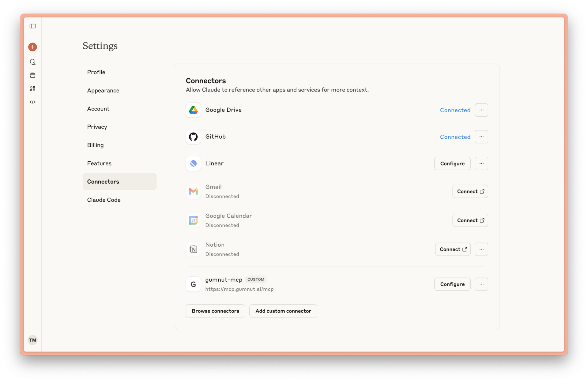Viewport: 588px width, 382px height.
Task: Open gumnut-mcp more options menu
Action: pos(481,284)
